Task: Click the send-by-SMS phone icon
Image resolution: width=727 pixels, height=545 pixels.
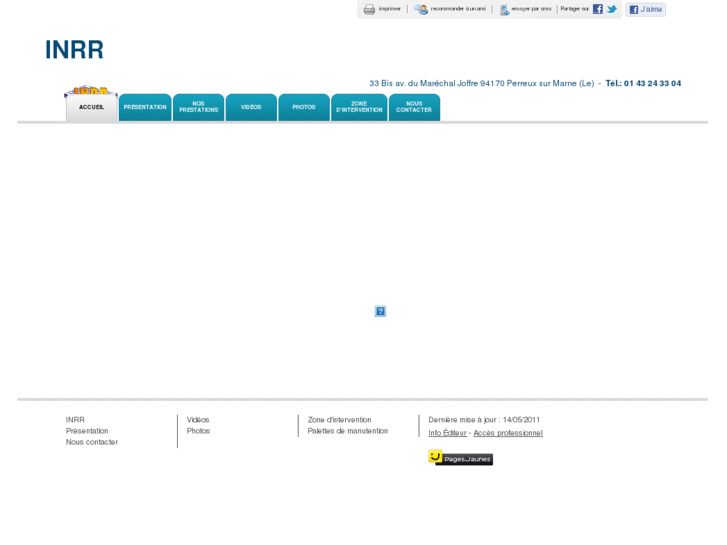Action: pyautogui.click(x=504, y=10)
